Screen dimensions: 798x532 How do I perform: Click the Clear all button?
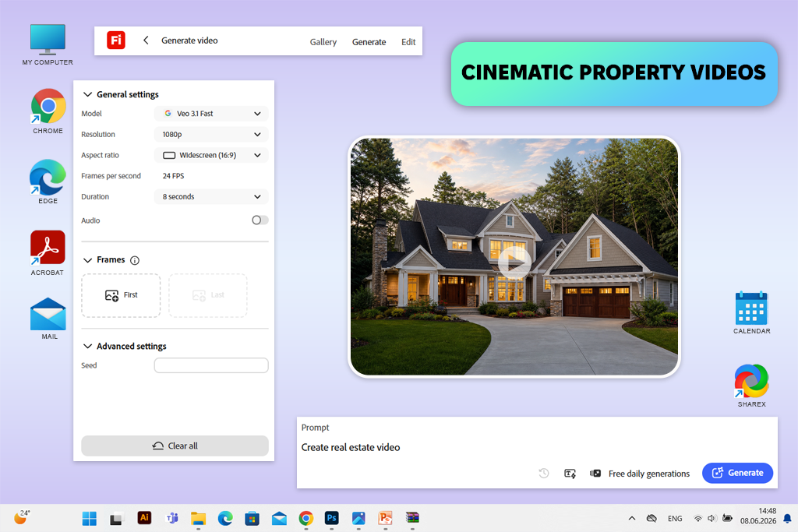click(x=175, y=446)
